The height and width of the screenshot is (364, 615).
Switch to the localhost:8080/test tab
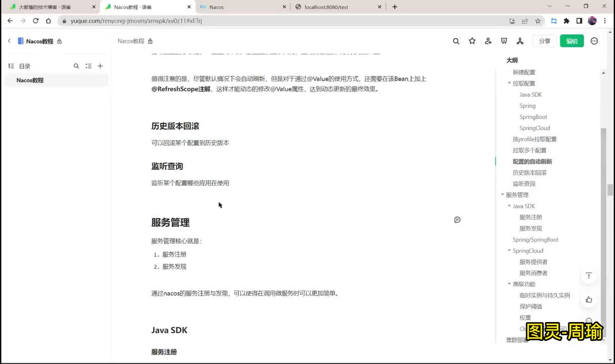(x=339, y=7)
